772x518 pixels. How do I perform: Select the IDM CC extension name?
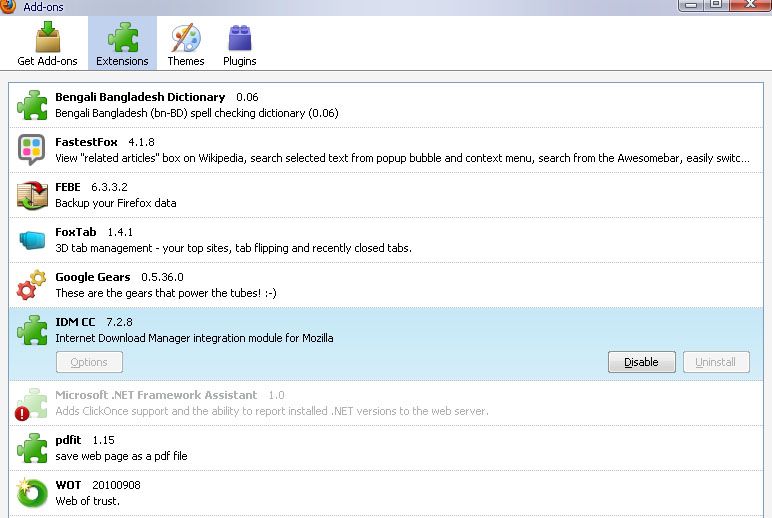[x=75, y=322]
